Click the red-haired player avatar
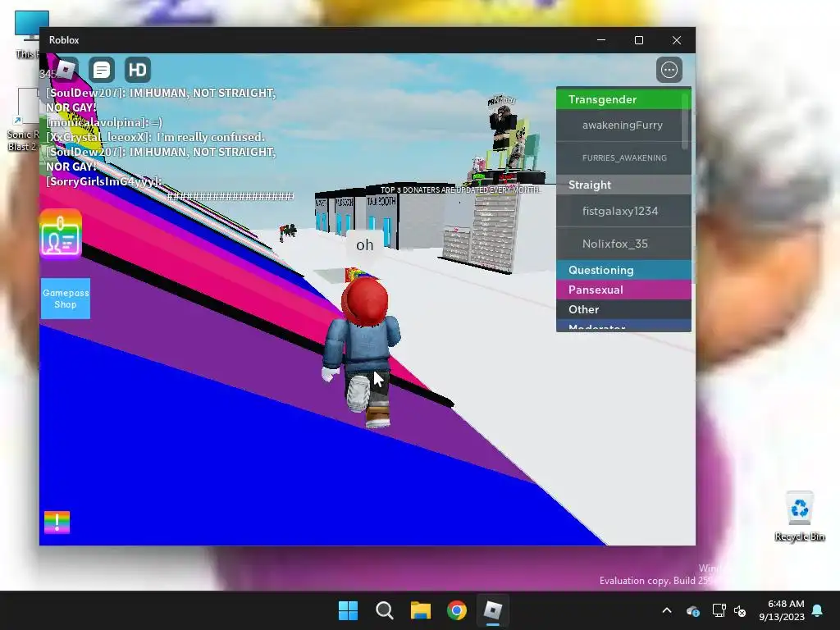 coord(363,351)
